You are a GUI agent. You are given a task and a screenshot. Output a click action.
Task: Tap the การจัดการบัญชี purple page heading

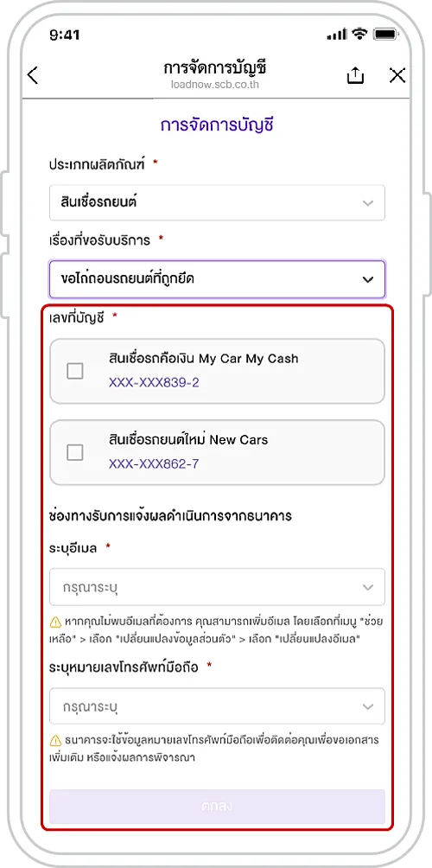[x=217, y=125]
